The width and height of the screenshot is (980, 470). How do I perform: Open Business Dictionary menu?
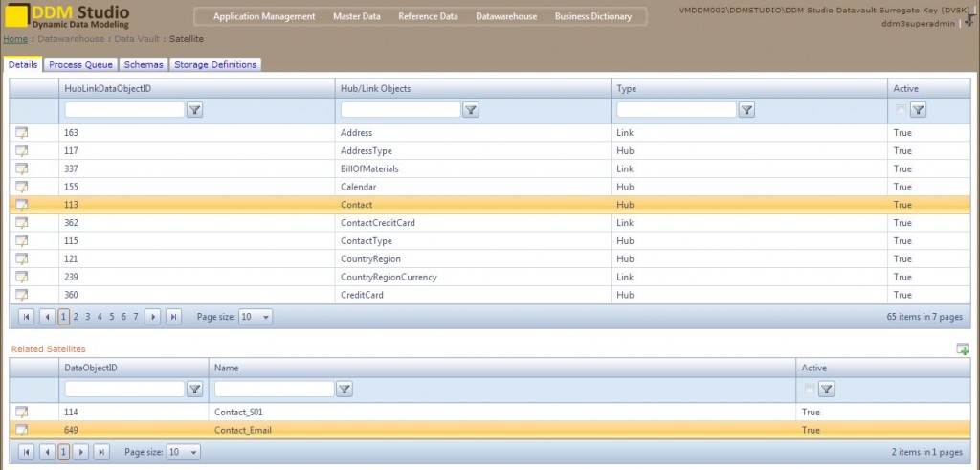click(x=593, y=17)
